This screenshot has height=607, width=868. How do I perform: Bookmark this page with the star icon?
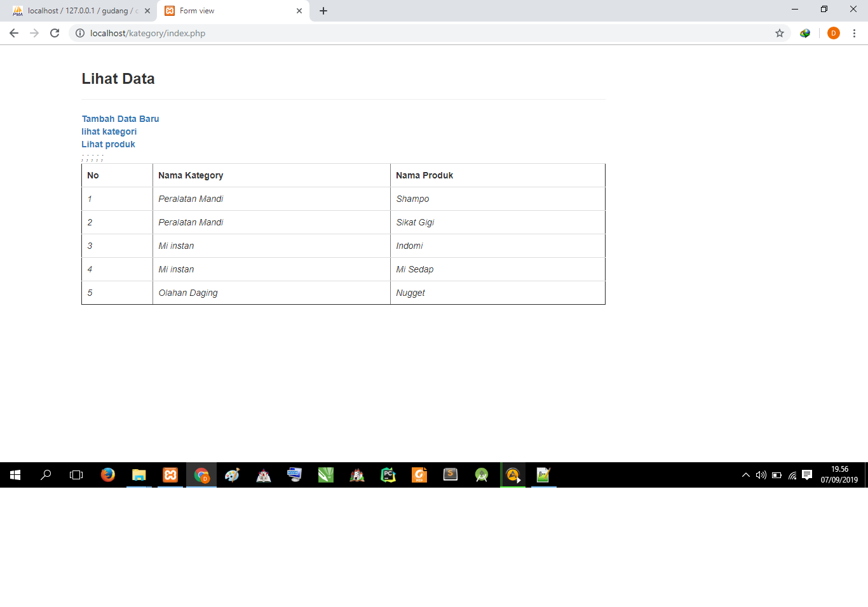point(780,33)
